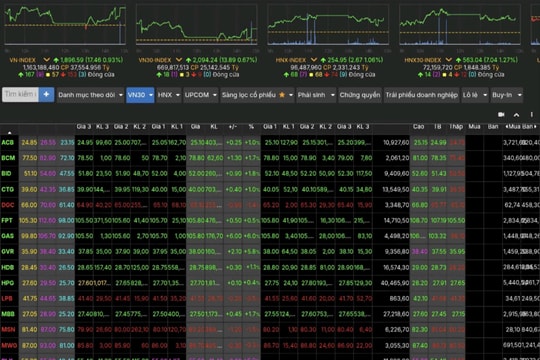This screenshot has width=540, height=360.
Task: Select the DGC ticker row
Action: click(x=8, y=205)
